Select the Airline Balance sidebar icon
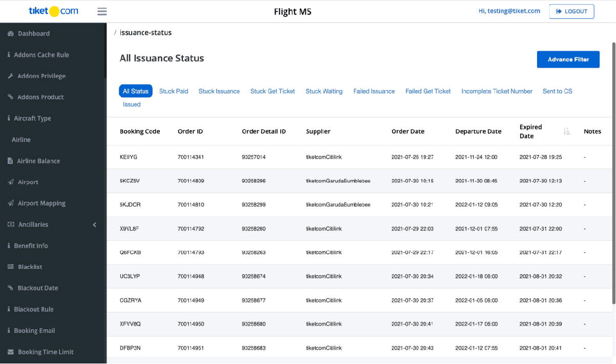616x364 pixels. click(9, 161)
